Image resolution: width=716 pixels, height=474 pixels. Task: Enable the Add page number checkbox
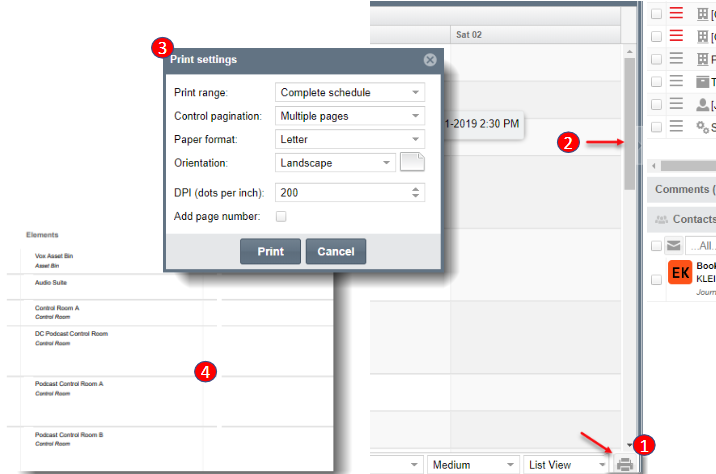(x=281, y=216)
